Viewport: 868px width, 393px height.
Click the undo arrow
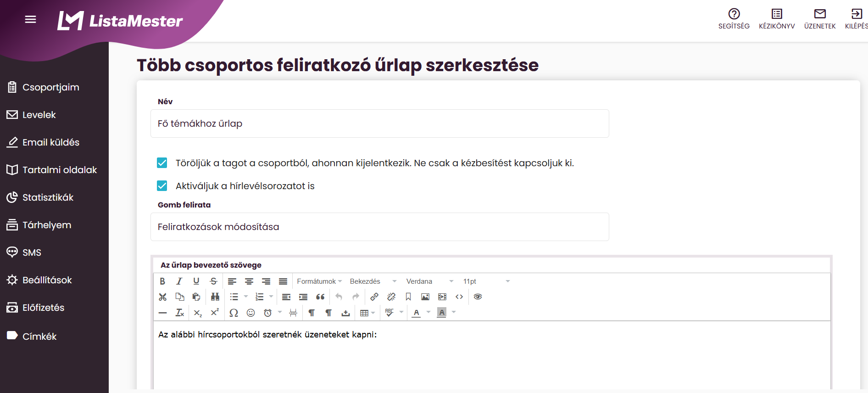coord(339,297)
